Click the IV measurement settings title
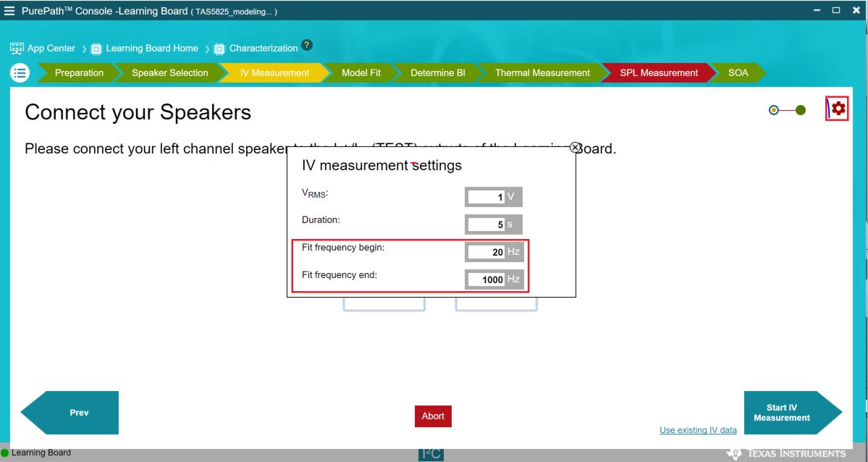The height and width of the screenshot is (462, 868). (x=382, y=165)
